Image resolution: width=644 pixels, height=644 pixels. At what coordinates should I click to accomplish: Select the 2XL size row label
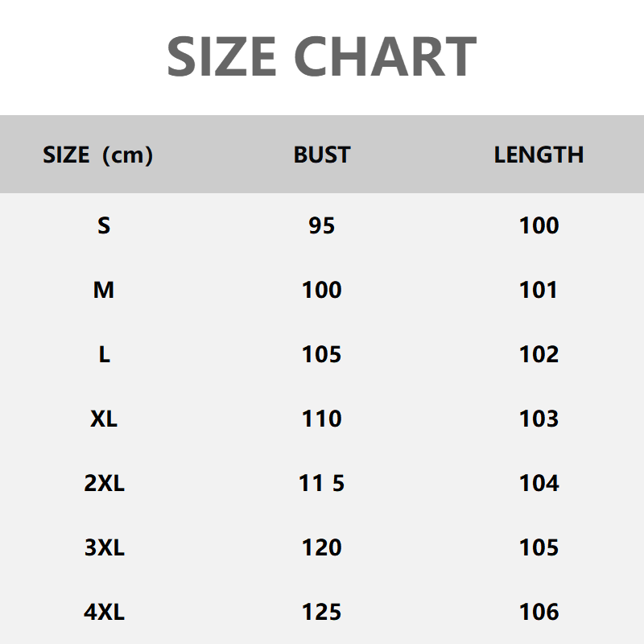(104, 483)
